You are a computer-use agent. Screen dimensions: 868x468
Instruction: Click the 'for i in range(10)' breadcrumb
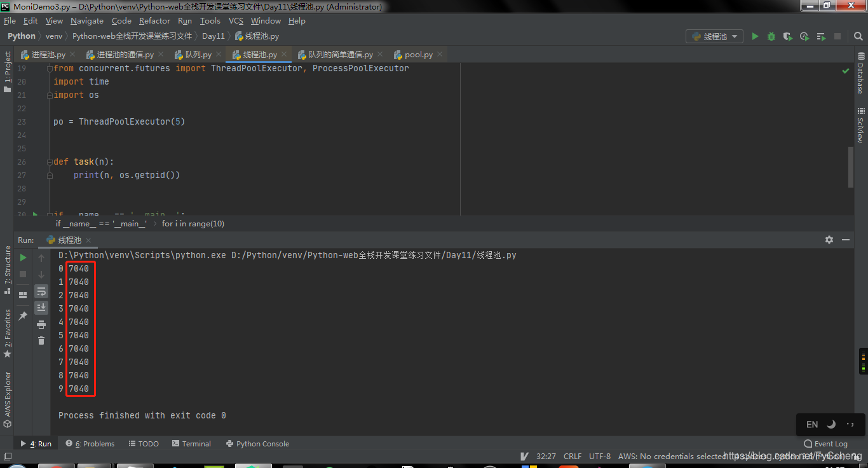pyautogui.click(x=193, y=224)
